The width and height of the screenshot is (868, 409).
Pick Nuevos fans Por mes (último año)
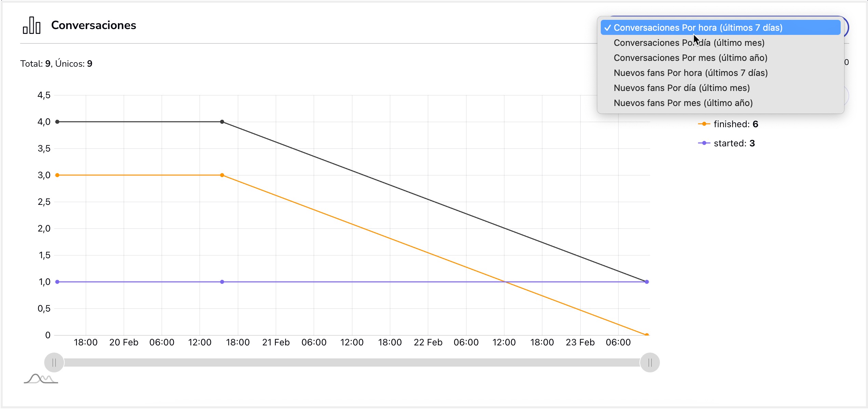coord(683,103)
